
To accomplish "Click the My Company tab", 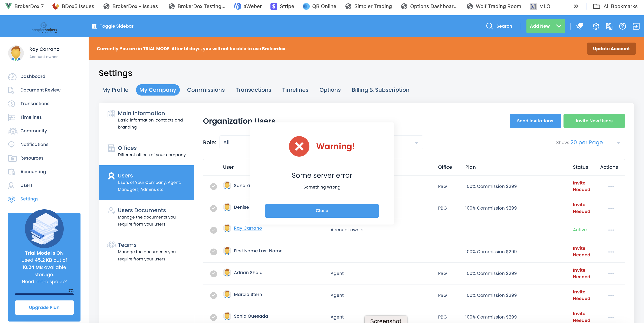I will tap(158, 90).
